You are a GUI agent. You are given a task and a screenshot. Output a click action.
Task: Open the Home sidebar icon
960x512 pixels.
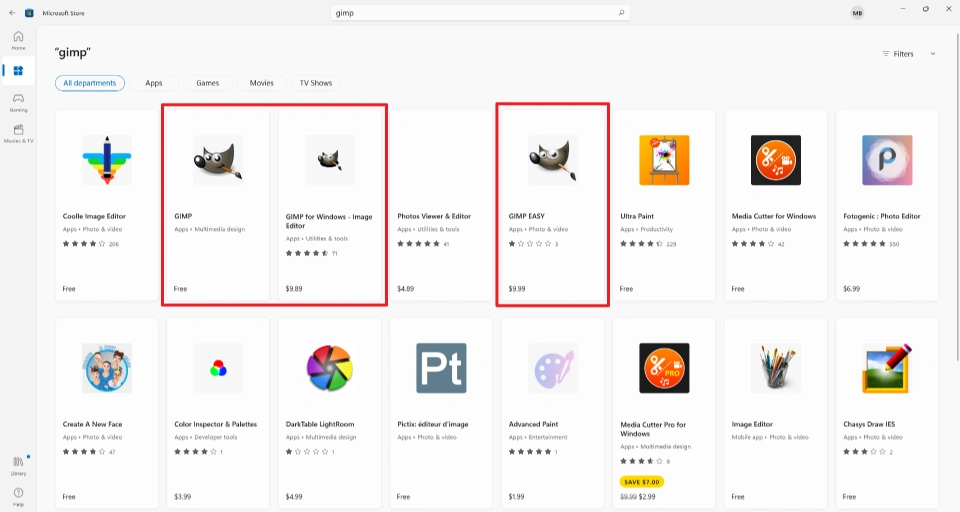[x=18, y=40]
